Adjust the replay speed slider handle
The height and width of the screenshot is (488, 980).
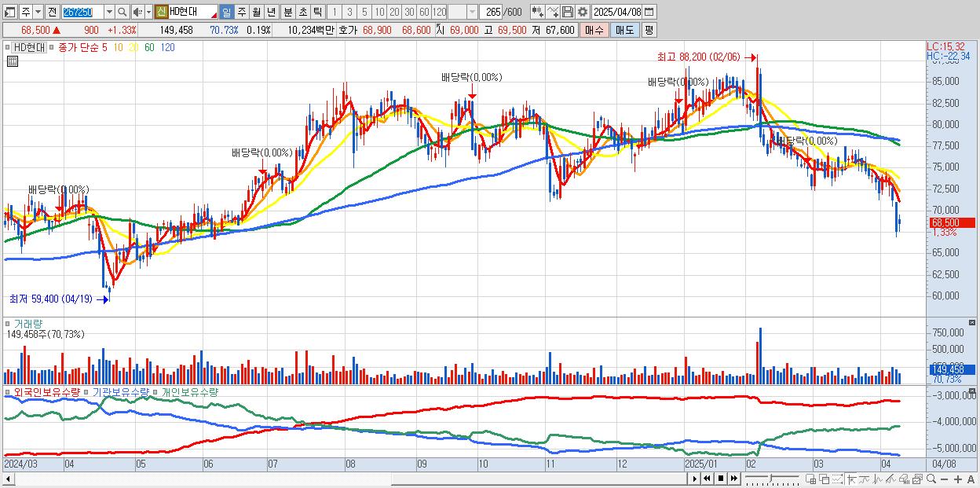click(x=771, y=478)
